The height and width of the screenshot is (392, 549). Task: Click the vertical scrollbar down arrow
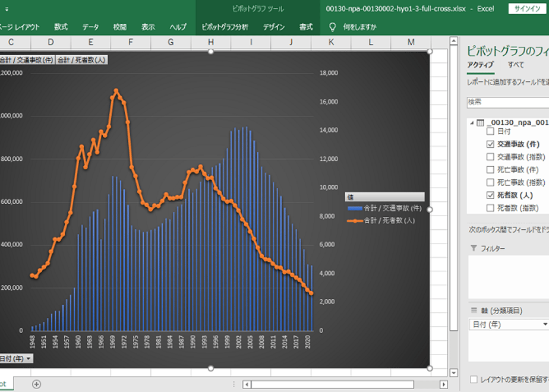coord(454,373)
